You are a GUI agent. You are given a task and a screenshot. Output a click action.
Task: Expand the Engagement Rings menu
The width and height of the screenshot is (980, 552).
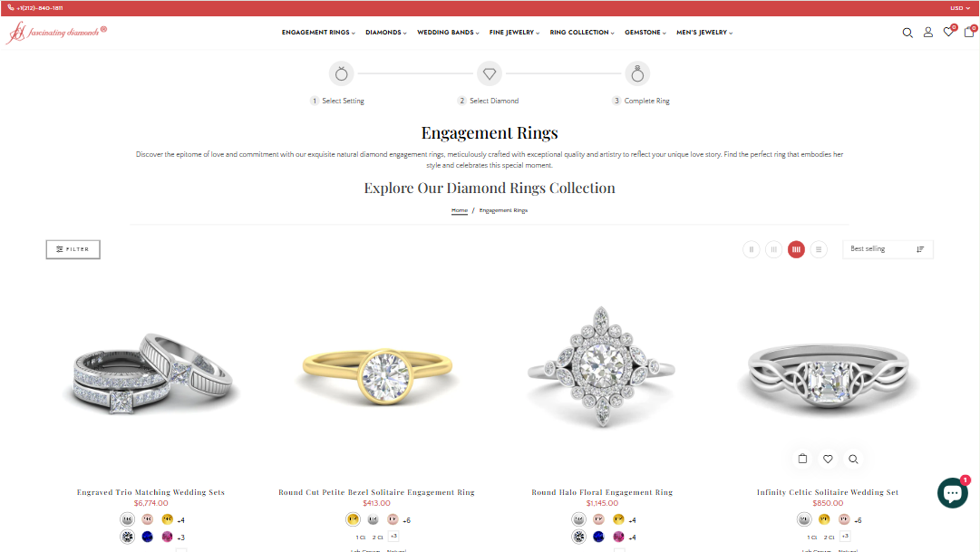click(x=318, y=33)
